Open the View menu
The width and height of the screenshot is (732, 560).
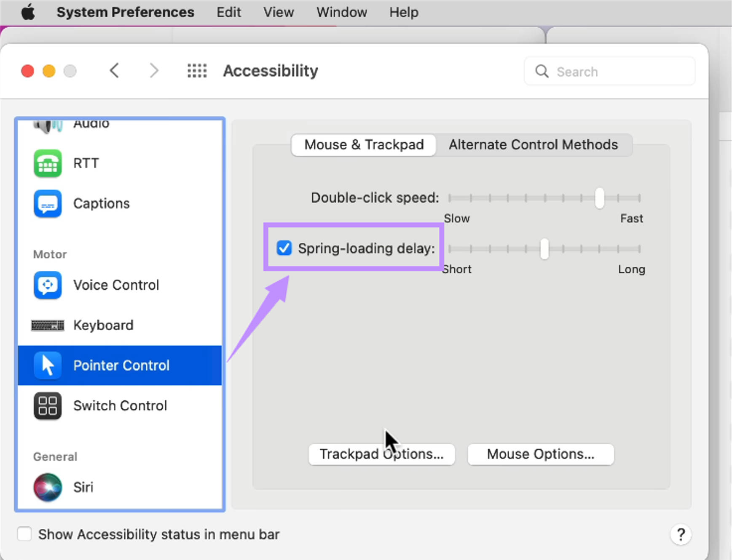tap(279, 12)
